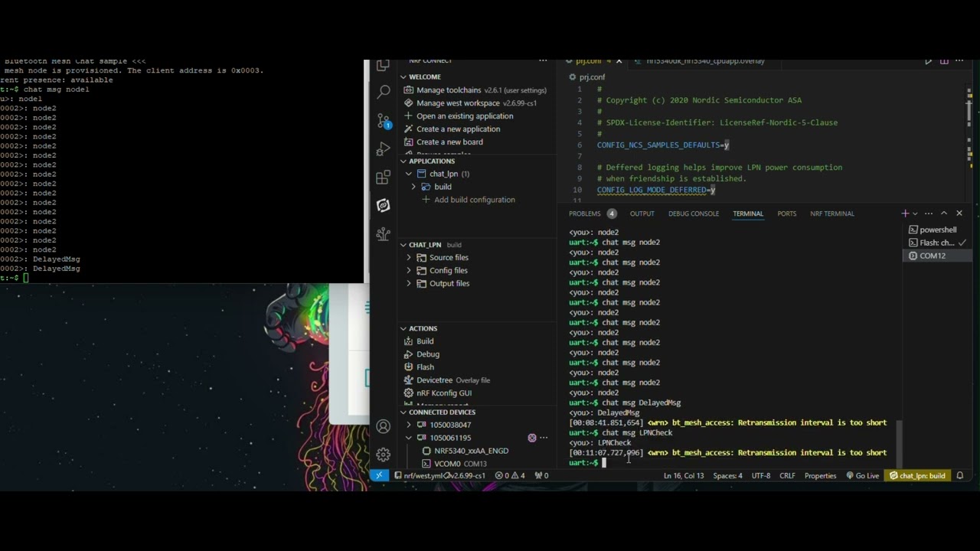This screenshot has width=980, height=551.
Task: Click the chat_lpn: build status item
Action: click(917, 475)
